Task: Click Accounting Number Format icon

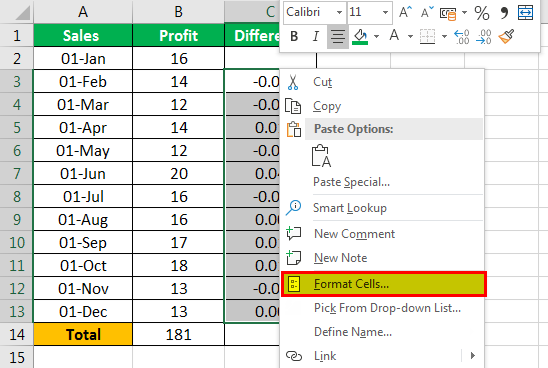Action: [x=448, y=13]
